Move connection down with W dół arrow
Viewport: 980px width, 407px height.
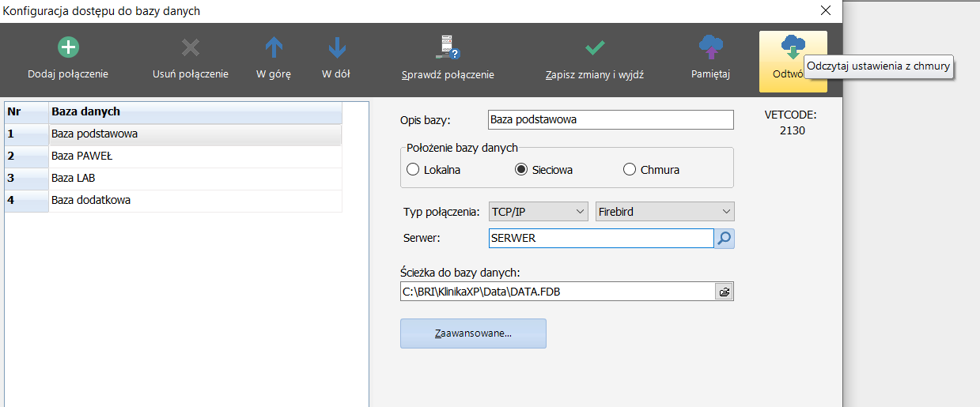pos(337,48)
